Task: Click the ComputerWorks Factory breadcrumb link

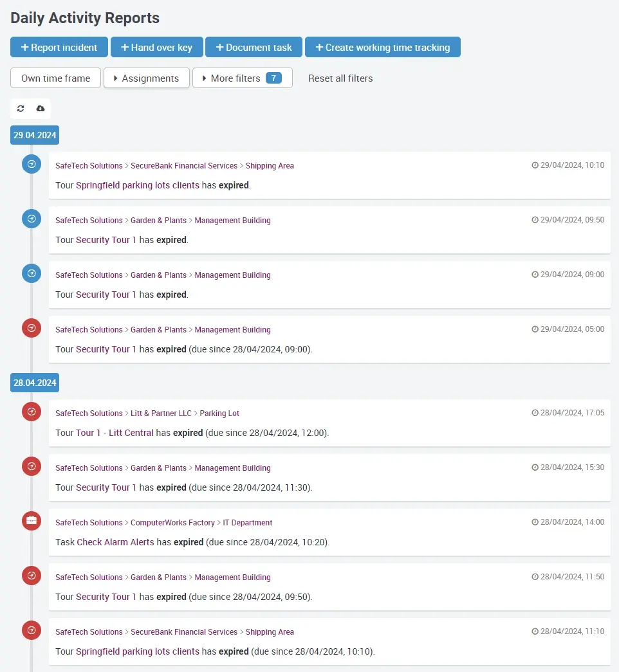Action: pos(172,523)
